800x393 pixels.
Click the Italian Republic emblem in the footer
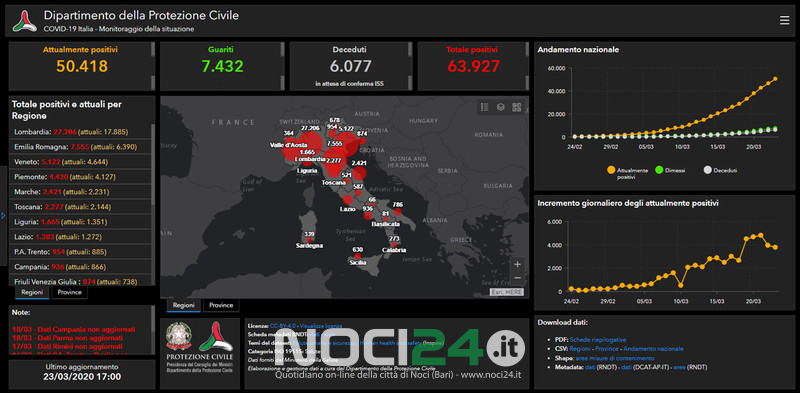click(179, 336)
